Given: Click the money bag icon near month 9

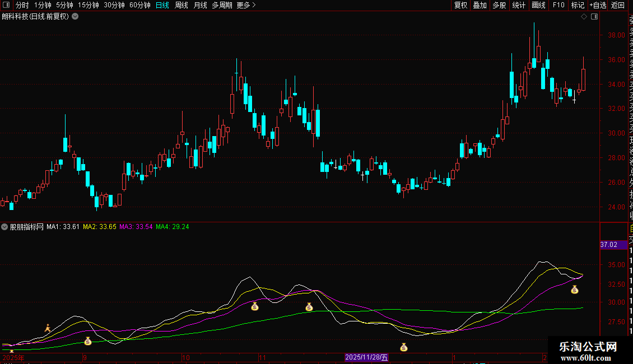Looking at the screenshot, I should point(87,342).
